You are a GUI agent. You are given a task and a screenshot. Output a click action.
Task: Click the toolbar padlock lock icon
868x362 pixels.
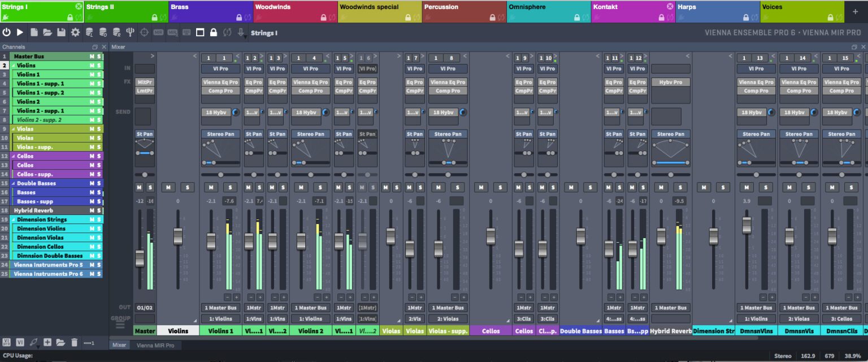click(x=214, y=32)
